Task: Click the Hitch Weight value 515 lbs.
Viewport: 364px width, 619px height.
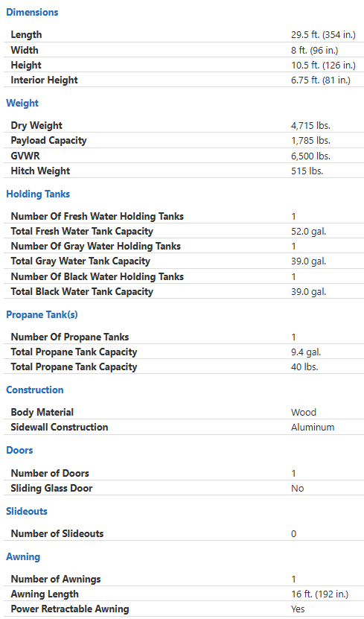Action: tap(307, 171)
